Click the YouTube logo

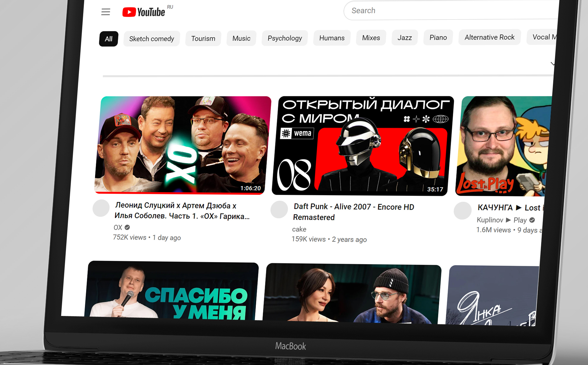(144, 12)
